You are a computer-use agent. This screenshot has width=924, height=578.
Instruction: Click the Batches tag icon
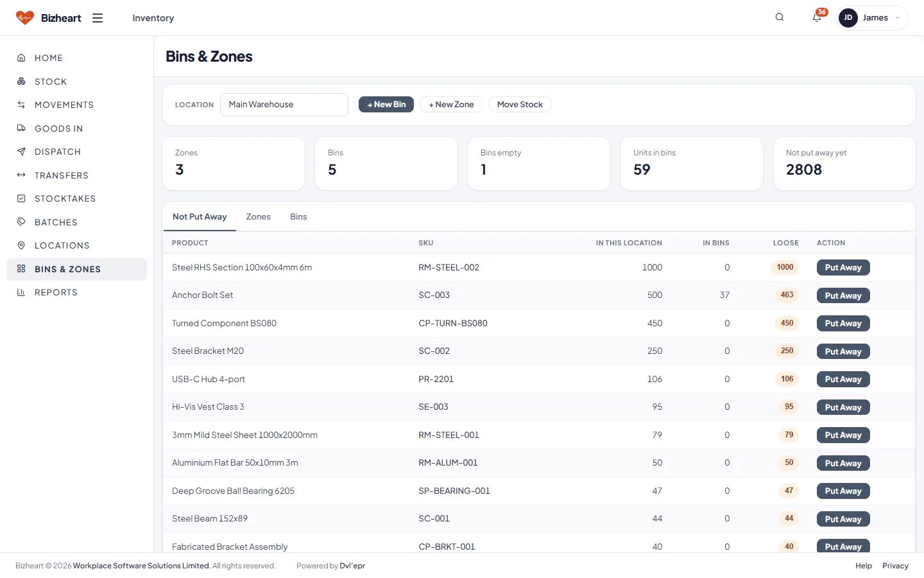pyautogui.click(x=21, y=222)
